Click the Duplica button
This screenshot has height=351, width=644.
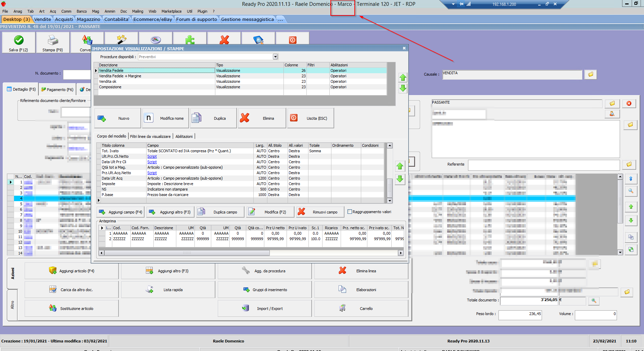coord(214,118)
